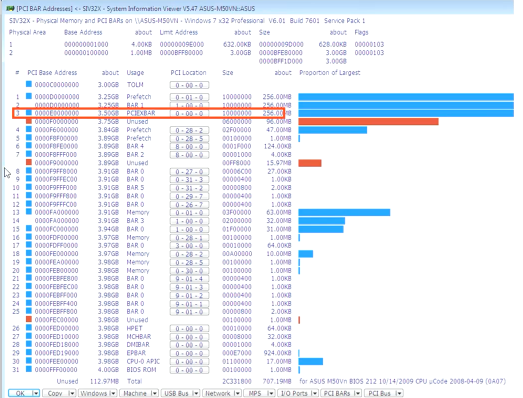The height and width of the screenshot is (398, 523).
Task: Click PCI location button 9-01-0
Action: point(189,312)
